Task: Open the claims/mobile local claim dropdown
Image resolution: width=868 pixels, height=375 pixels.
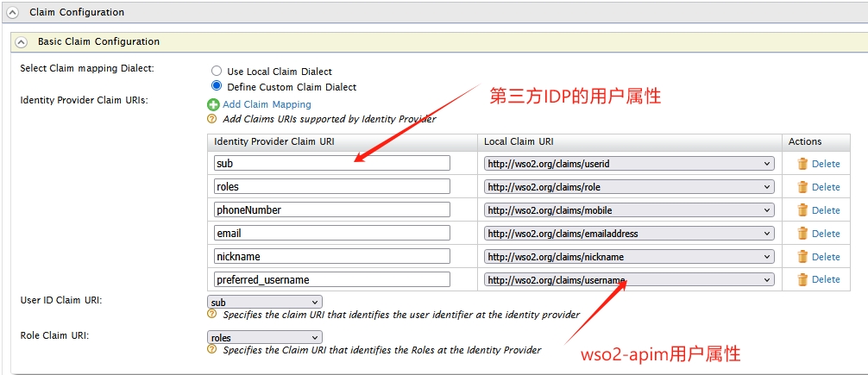Action: pyautogui.click(x=629, y=210)
